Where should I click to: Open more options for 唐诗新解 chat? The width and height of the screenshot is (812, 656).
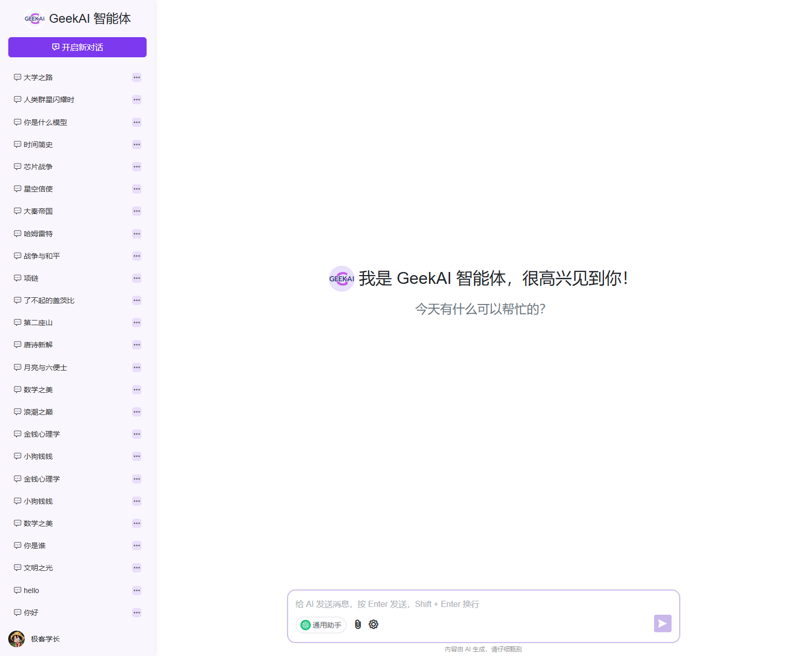pyautogui.click(x=137, y=345)
